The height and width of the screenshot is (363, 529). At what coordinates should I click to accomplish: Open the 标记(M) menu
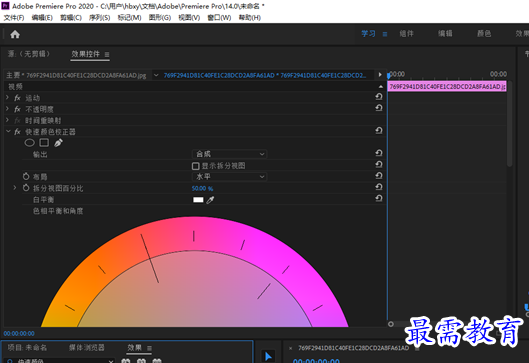[x=130, y=18]
